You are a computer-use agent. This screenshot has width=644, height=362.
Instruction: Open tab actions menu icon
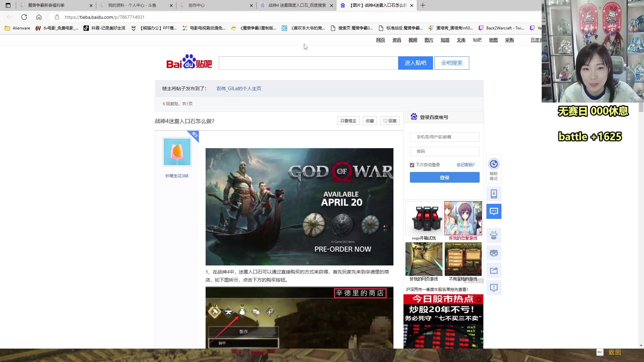tap(8, 5)
